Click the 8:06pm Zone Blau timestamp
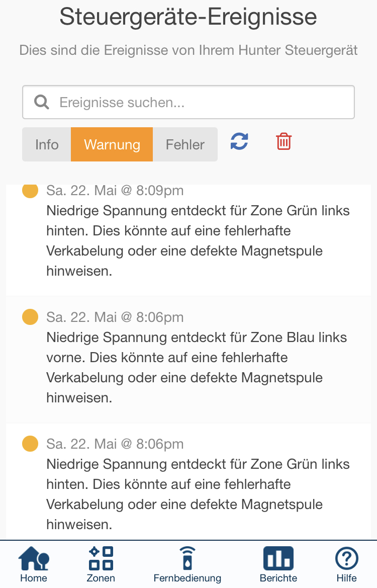The width and height of the screenshot is (377, 588). (115, 317)
